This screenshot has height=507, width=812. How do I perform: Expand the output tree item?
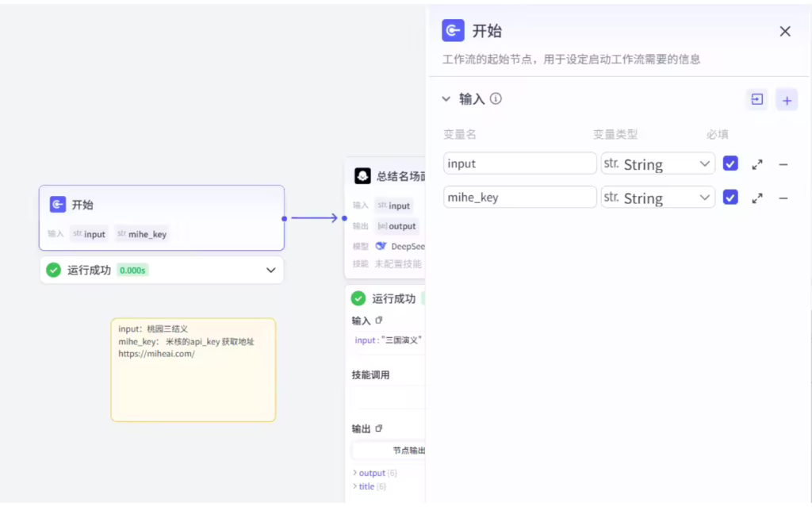point(354,474)
